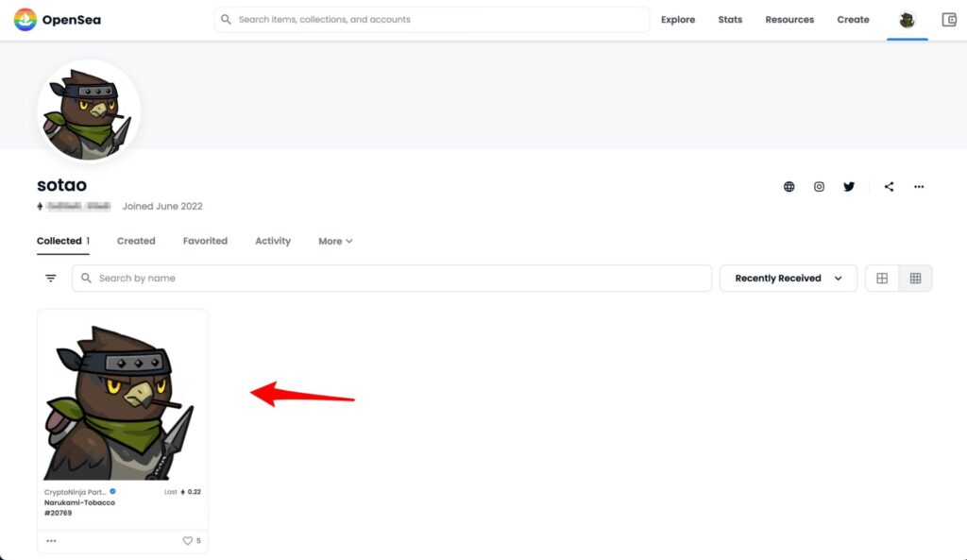Image resolution: width=967 pixels, height=560 pixels.
Task: Open the NFT card's three-dot menu
Action: [51, 541]
